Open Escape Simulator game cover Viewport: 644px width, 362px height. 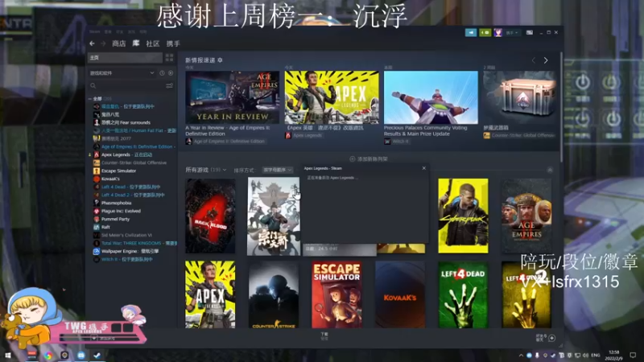(x=336, y=294)
